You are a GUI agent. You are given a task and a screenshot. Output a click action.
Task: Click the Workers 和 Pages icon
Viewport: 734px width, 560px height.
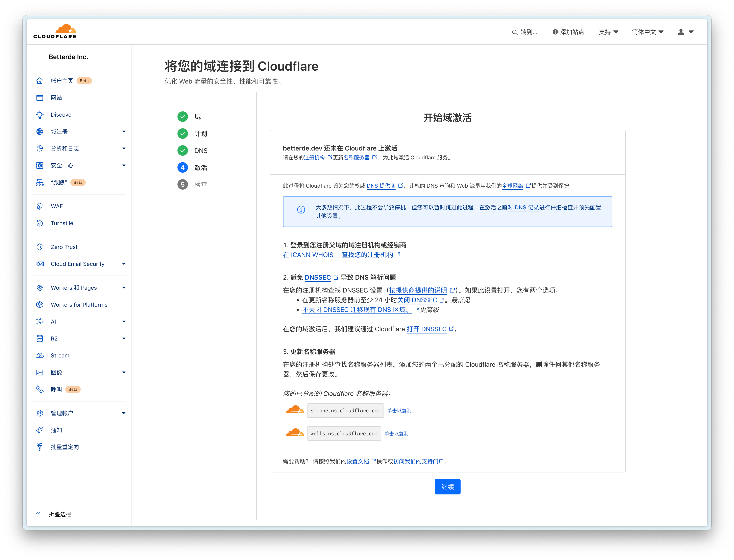(40, 288)
